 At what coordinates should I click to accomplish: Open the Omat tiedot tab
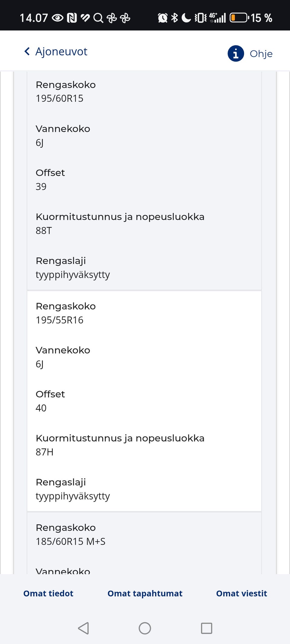tap(48, 593)
